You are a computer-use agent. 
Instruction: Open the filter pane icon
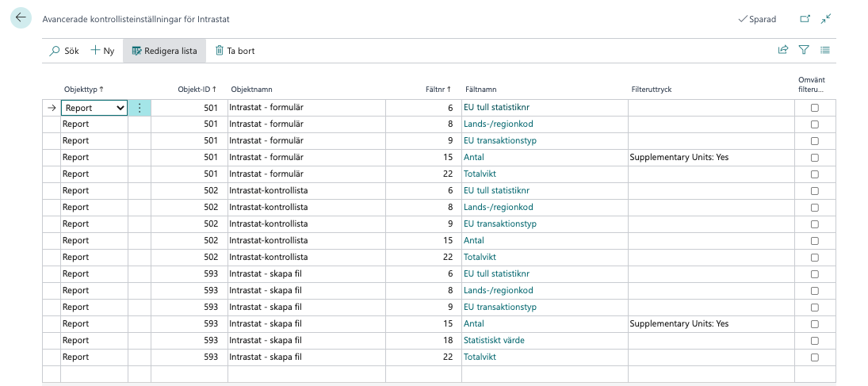(804, 50)
